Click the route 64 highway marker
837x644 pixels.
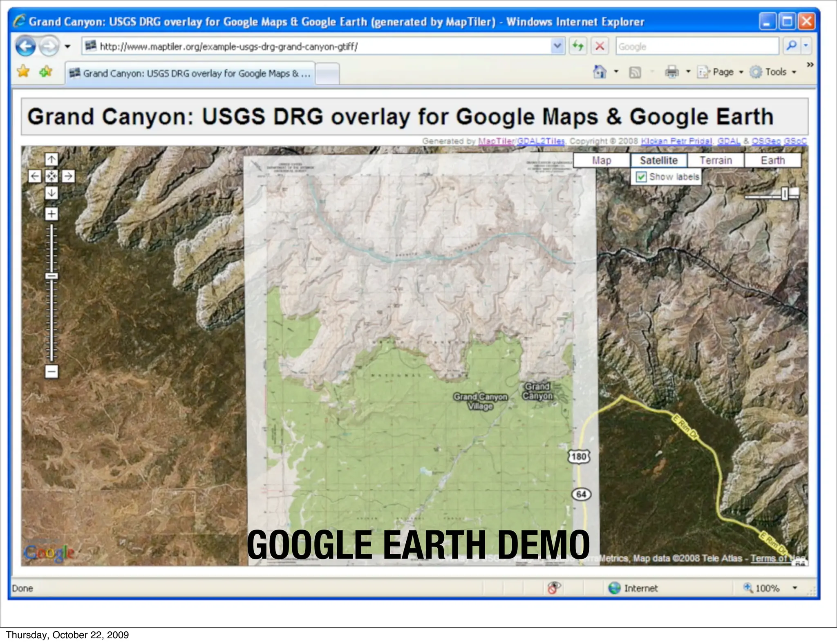581,494
